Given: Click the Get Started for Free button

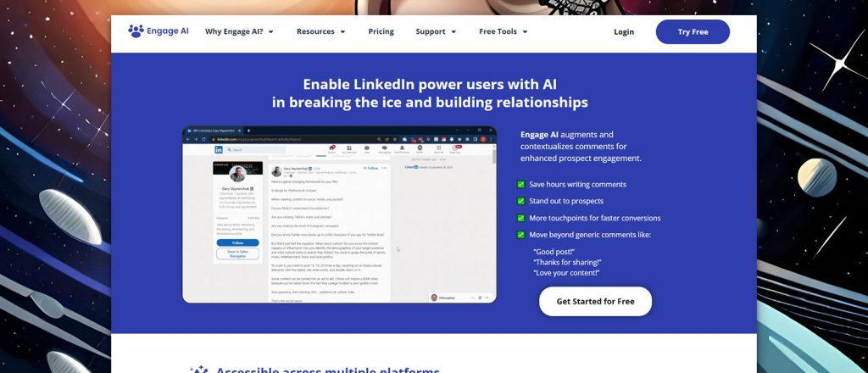Looking at the screenshot, I should click(596, 301).
